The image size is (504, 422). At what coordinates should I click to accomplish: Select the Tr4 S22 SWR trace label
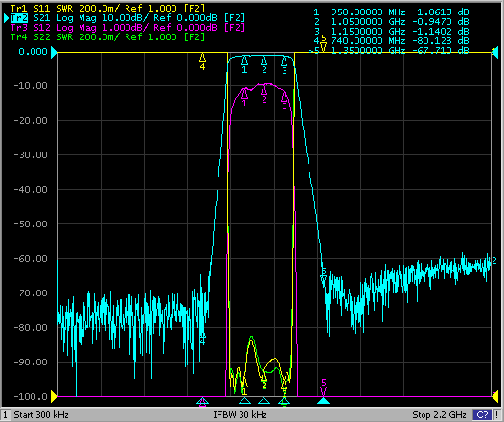107,37
